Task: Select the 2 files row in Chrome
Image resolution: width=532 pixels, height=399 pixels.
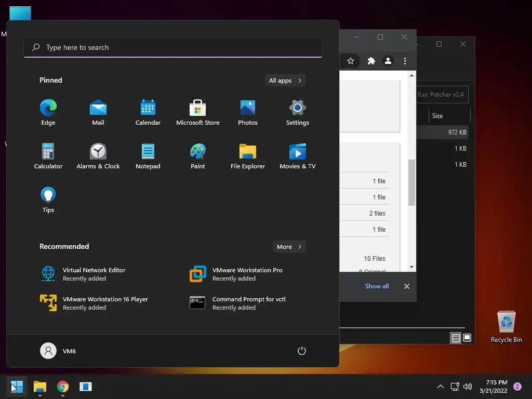Action: click(x=364, y=213)
